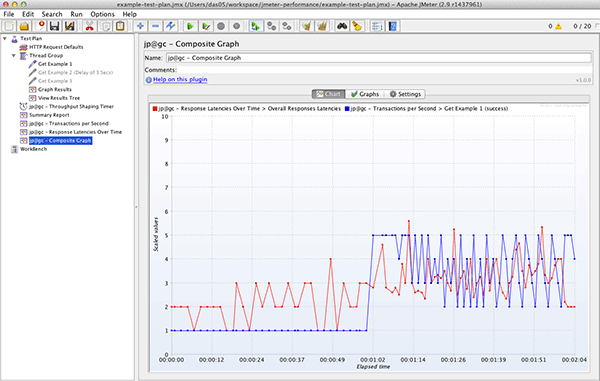Open the Run menu
The height and width of the screenshot is (381, 600).
[x=76, y=14]
